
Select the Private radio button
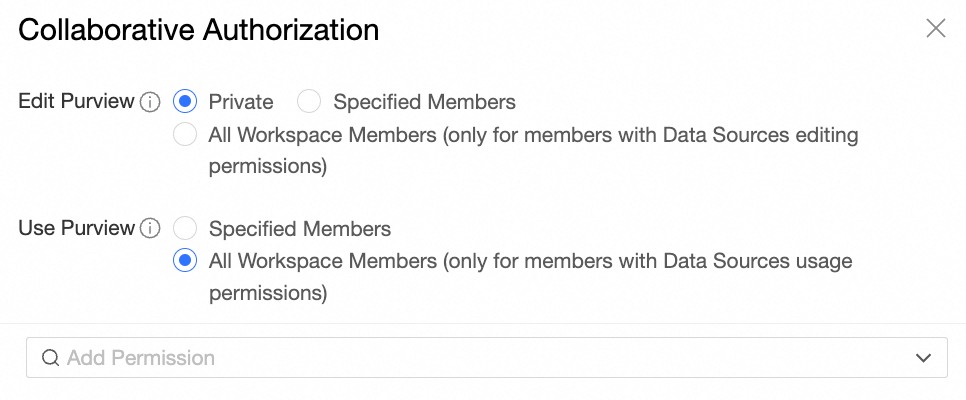185,102
